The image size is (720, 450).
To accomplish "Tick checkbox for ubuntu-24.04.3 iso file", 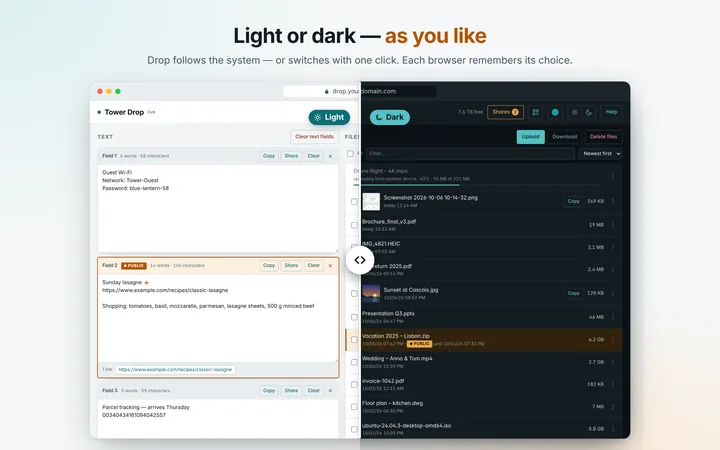I will tap(354, 429).
